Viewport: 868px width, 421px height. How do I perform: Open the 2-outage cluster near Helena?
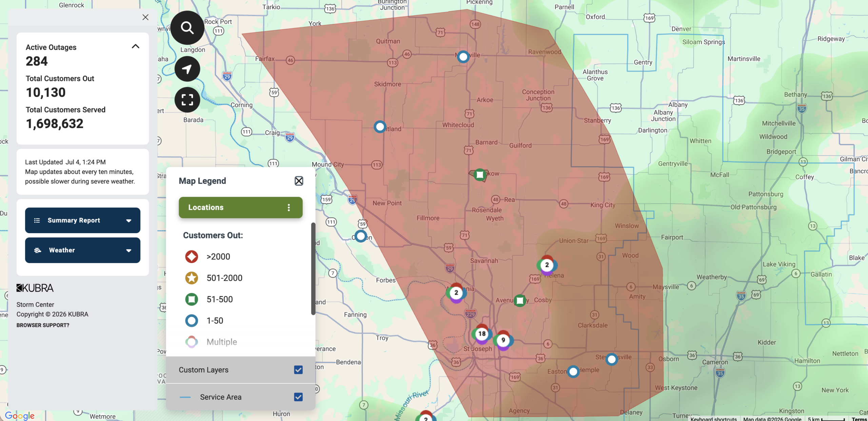547,265
